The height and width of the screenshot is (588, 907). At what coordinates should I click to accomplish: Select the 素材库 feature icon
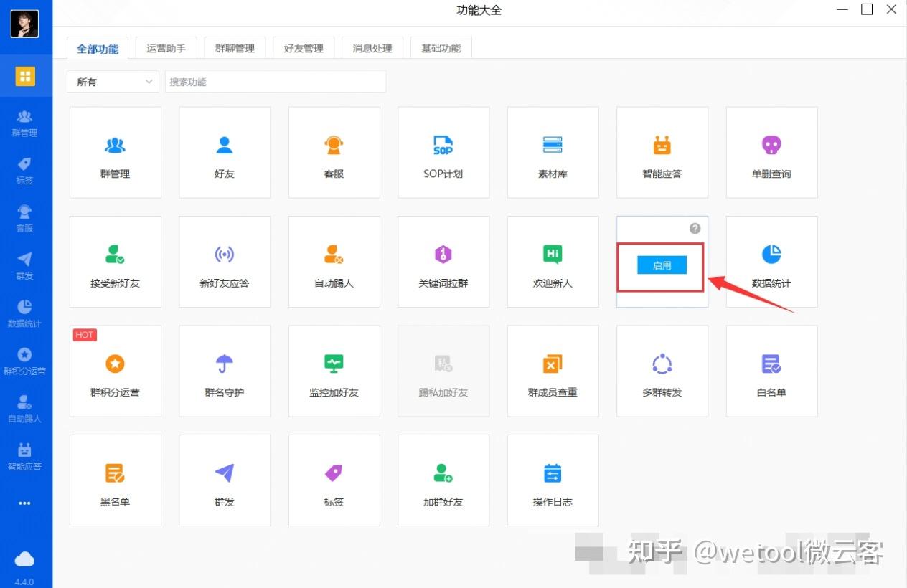553,152
